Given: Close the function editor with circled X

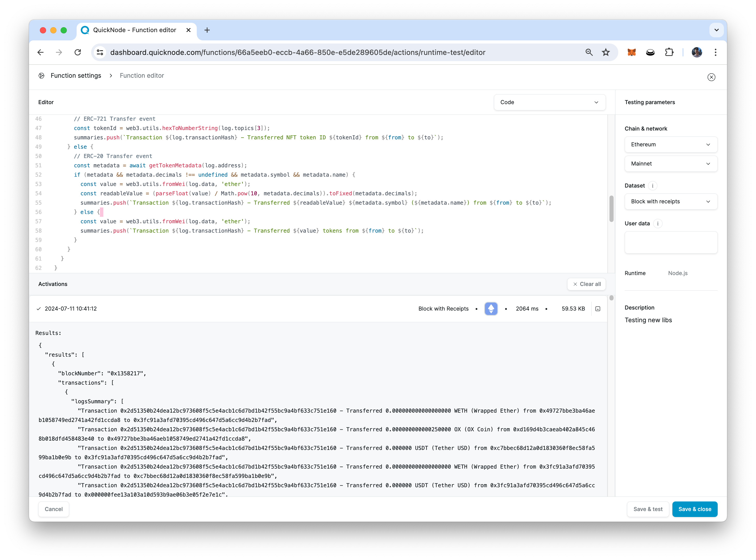Looking at the screenshot, I should coord(711,77).
